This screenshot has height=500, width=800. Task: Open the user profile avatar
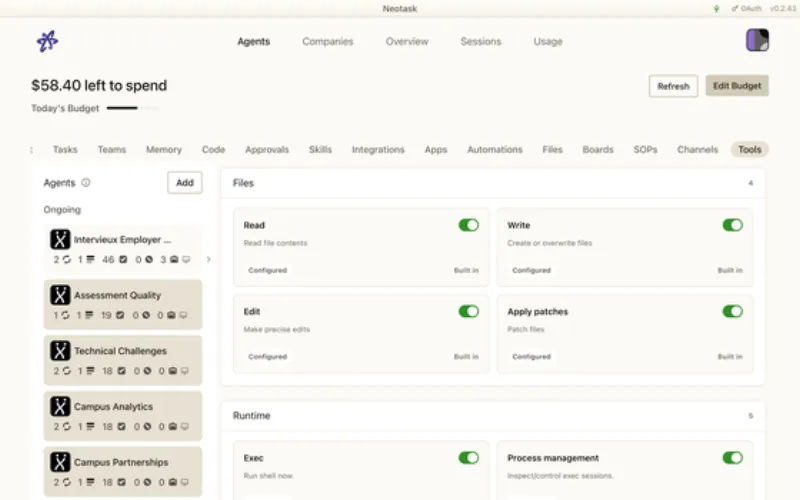click(x=757, y=40)
